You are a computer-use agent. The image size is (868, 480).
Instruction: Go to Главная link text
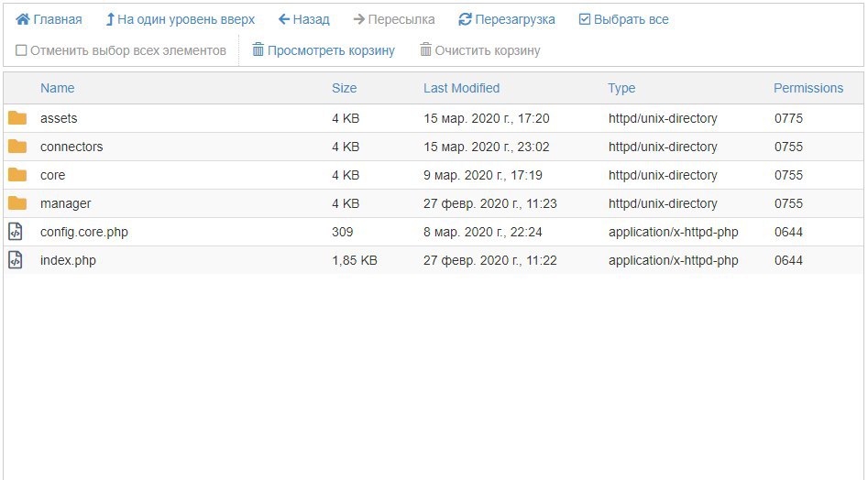coord(58,19)
